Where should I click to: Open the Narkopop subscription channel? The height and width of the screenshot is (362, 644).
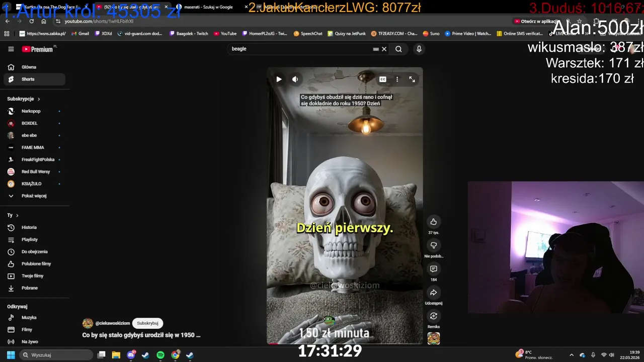coord(34,111)
